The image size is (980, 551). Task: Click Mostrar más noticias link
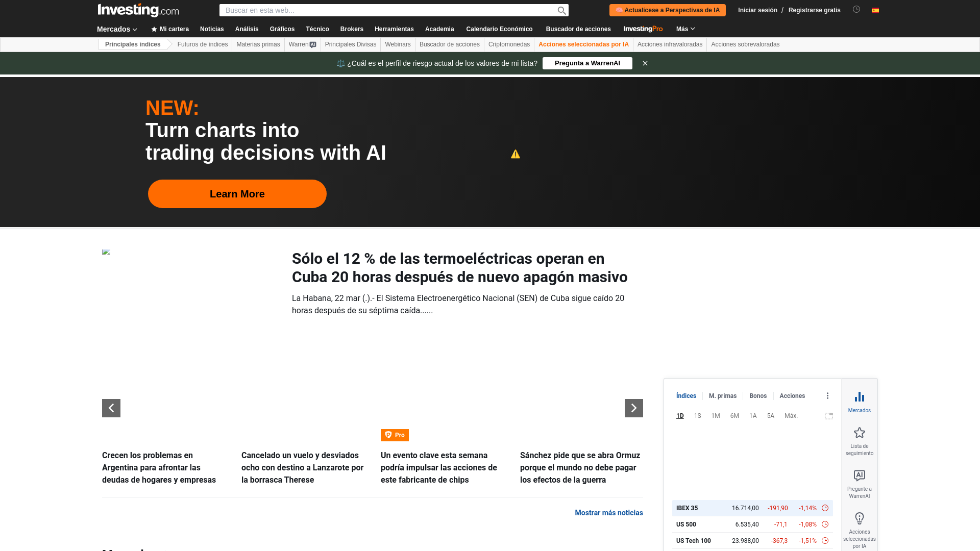click(609, 513)
